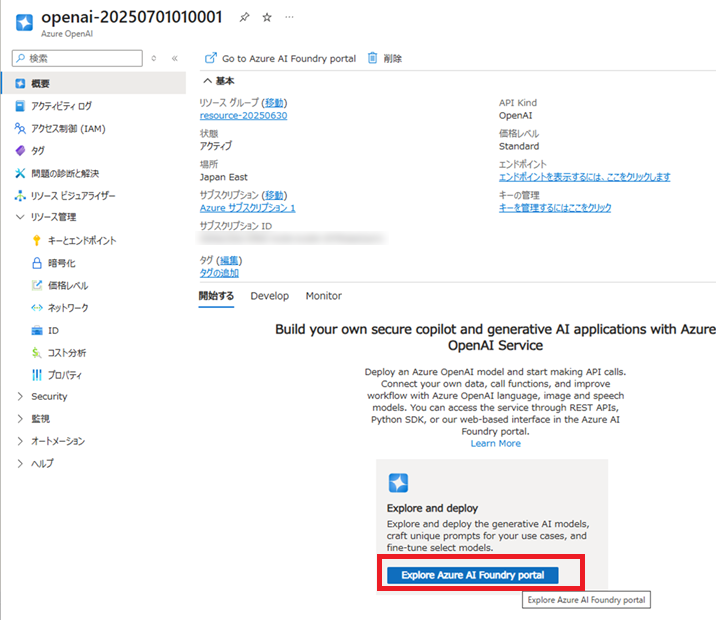Image resolution: width=716 pixels, height=620 pixels.
Task: Click the external-link icon before Go to Azure AI Foundry
Action: click(x=211, y=58)
